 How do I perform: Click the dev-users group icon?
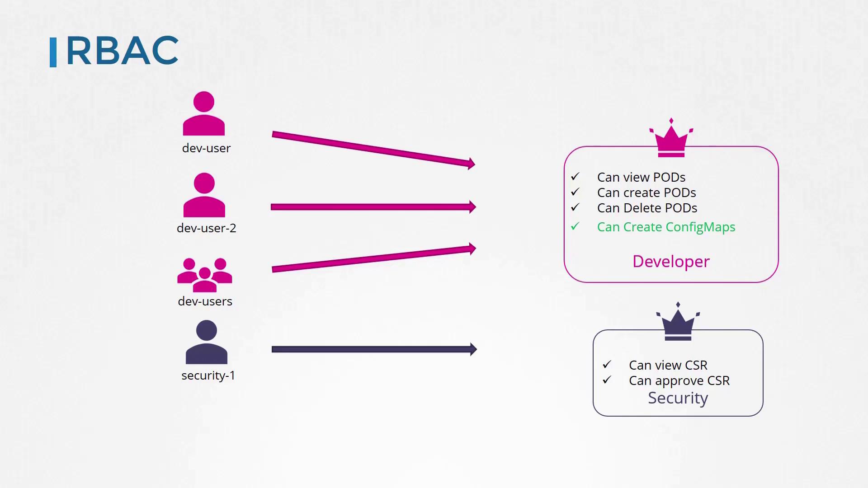tap(204, 274)
